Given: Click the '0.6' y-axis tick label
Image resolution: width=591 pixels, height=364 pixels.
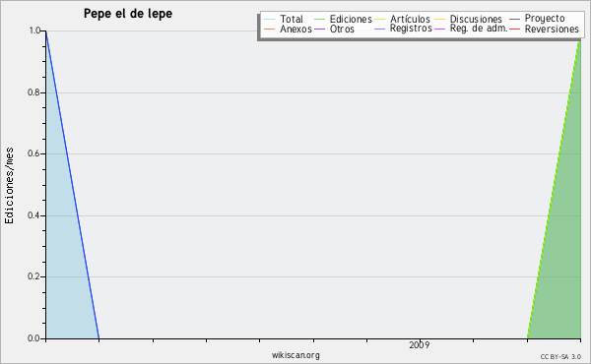Looking at the screenshot, I should pos(33,153).
